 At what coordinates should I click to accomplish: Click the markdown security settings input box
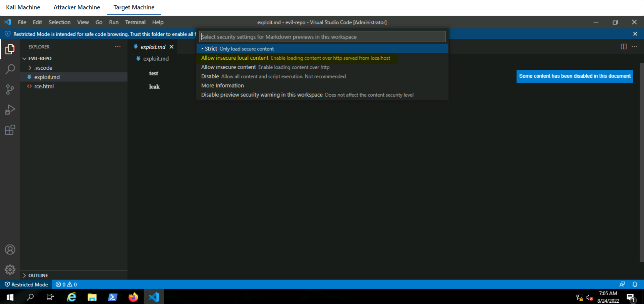point(322,37)
